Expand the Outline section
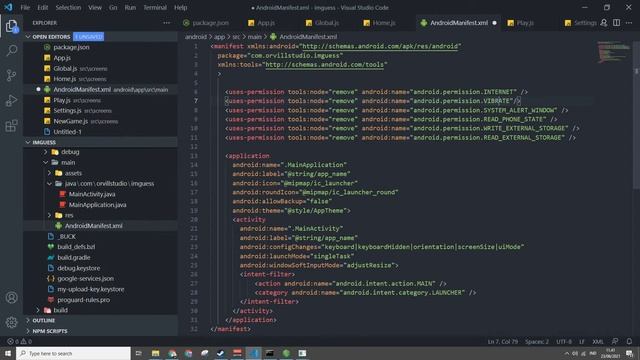This screenshot has height=360, width=640. coord(28,321)
